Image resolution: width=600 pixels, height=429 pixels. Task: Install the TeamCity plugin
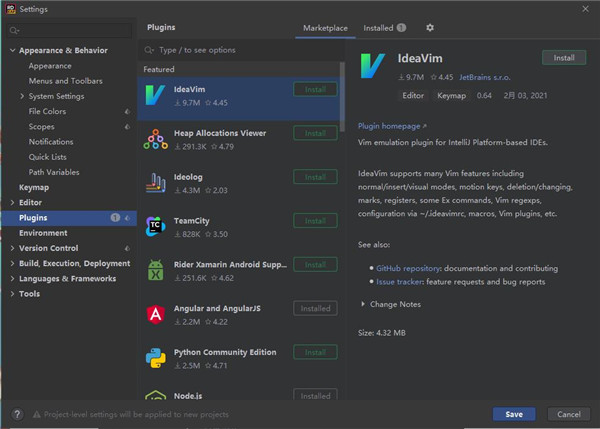(x=315, y=221)
